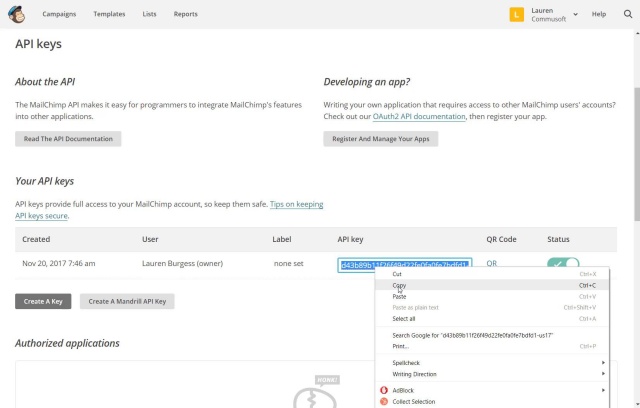Screen dimensions: 640x408
Task: Click Read The API Documentation button
Action: pos(68,139)
